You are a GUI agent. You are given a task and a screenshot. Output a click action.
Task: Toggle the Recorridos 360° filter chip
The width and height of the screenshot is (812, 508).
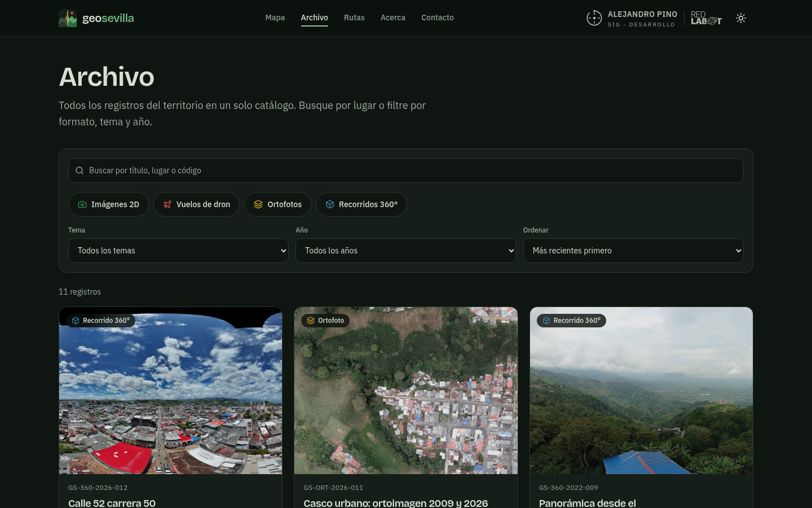click(361, 204)
